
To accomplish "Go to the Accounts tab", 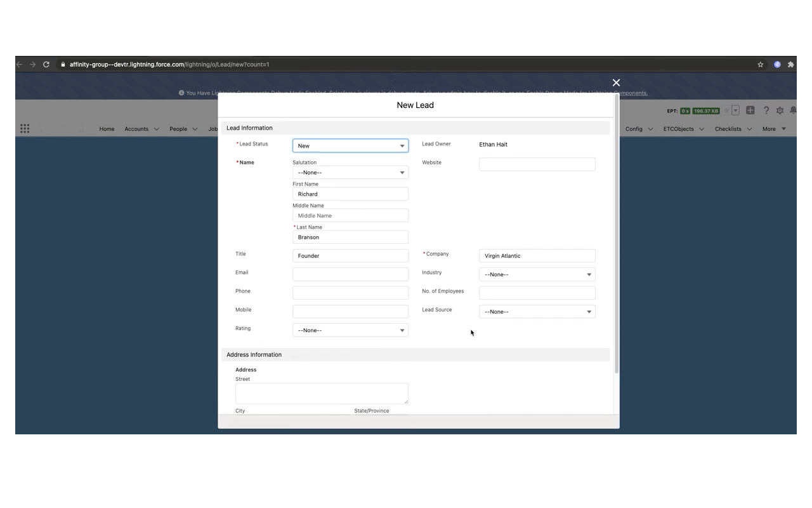I will click(136, 129).
